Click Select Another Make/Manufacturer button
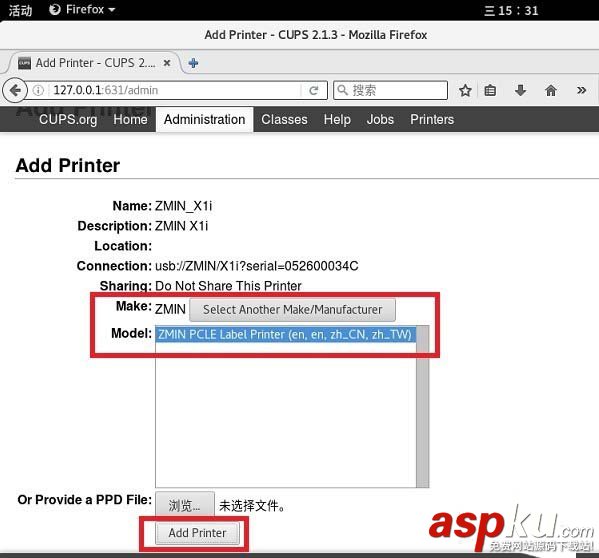The image size is (599, 558). point(292,310)
